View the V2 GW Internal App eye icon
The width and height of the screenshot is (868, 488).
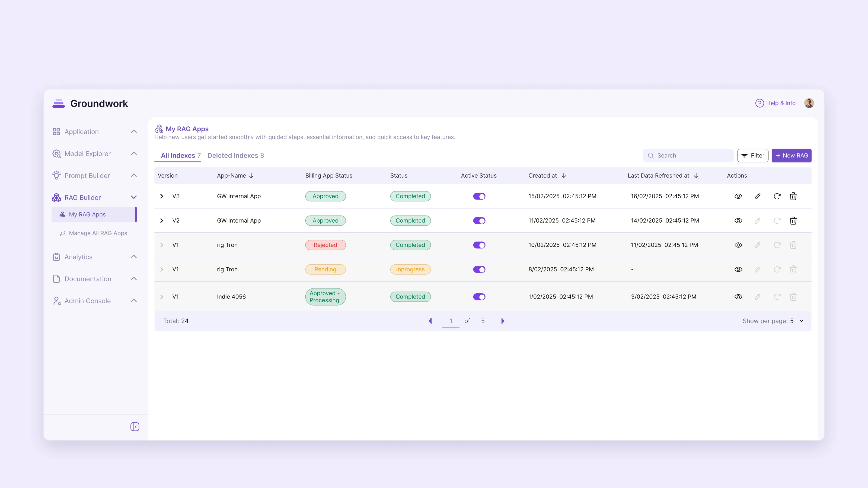(738, 221)
